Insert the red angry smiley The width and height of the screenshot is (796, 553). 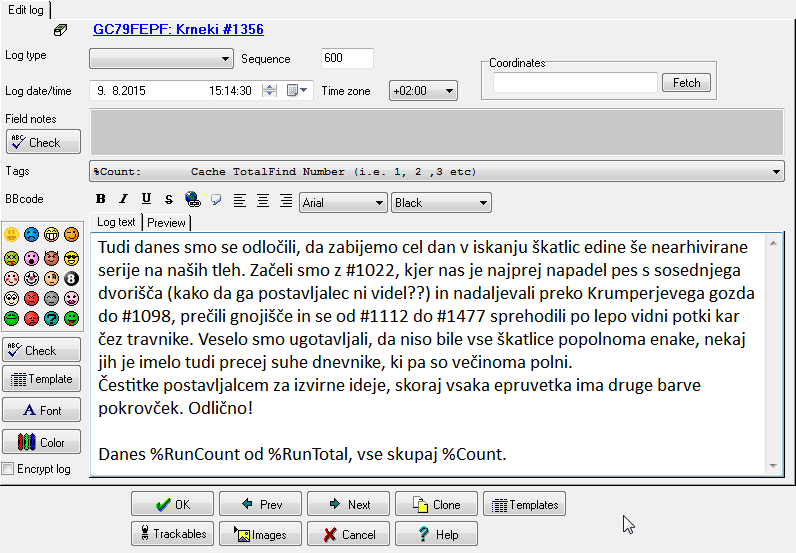pos(31,298)
